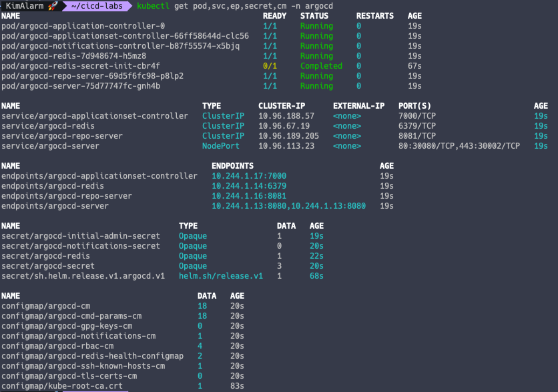Select endpoints/argocd-applicationset-controller name
Viewport: 558px width, 392px height.
pos(99,176)
